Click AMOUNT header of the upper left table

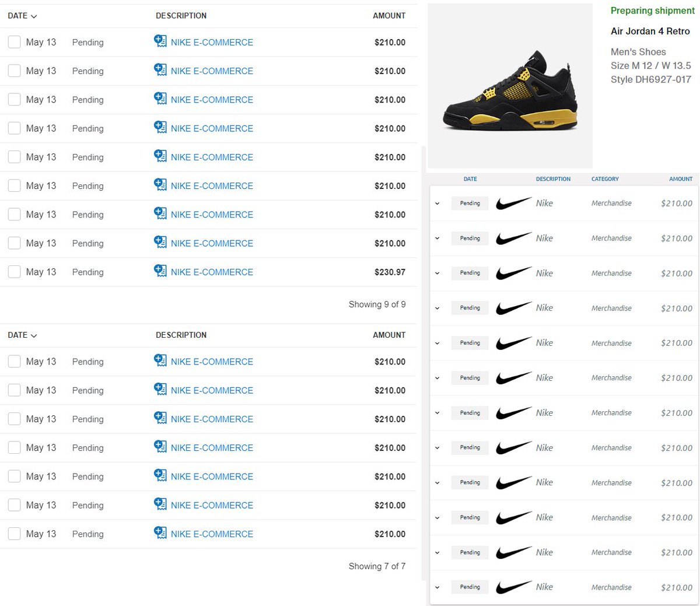[389, 16]
